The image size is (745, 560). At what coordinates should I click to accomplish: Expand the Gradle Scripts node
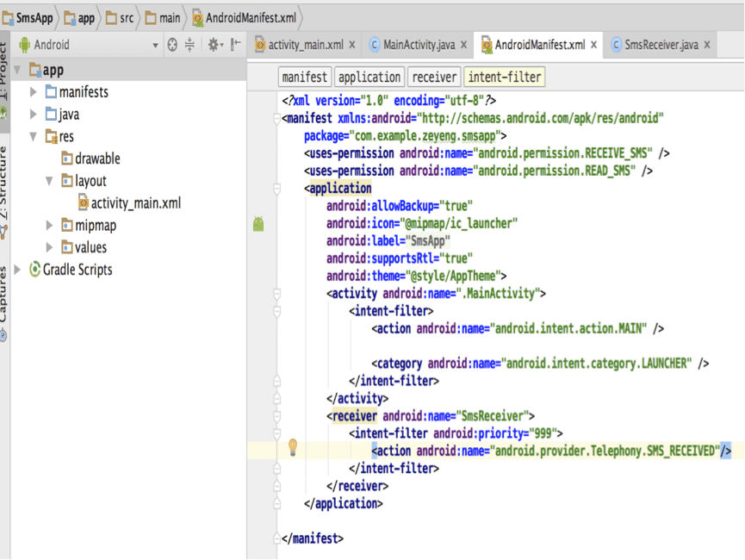[x=18, y=270]
